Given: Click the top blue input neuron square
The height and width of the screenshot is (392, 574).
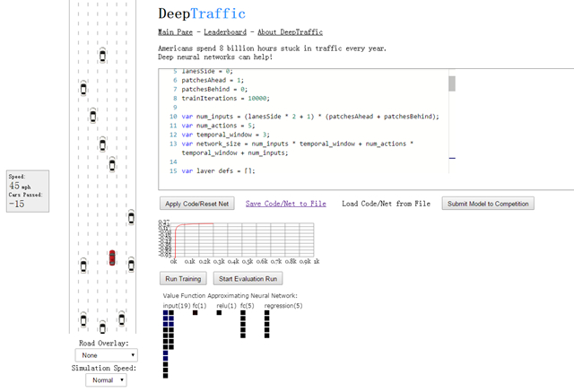Looking at the screenshot, I should [165, 314].
